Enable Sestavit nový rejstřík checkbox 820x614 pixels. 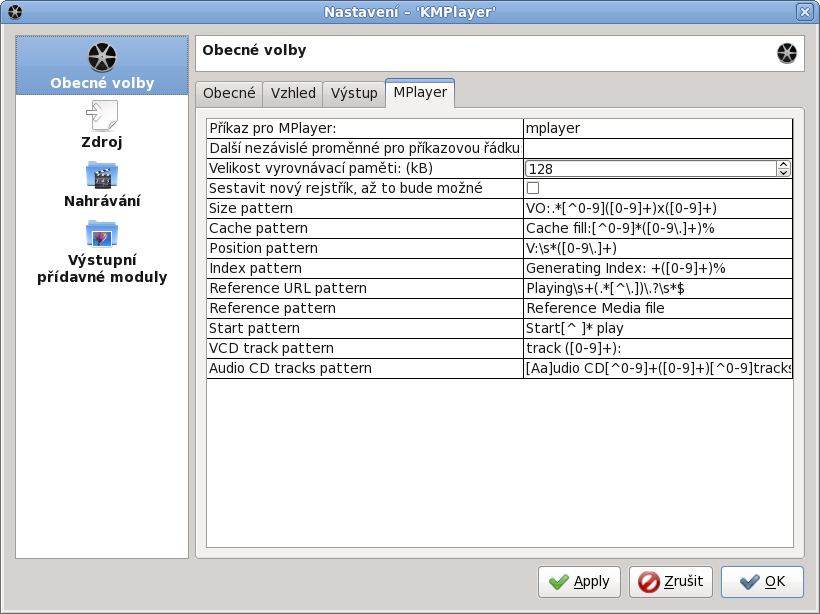coord(533,188)
